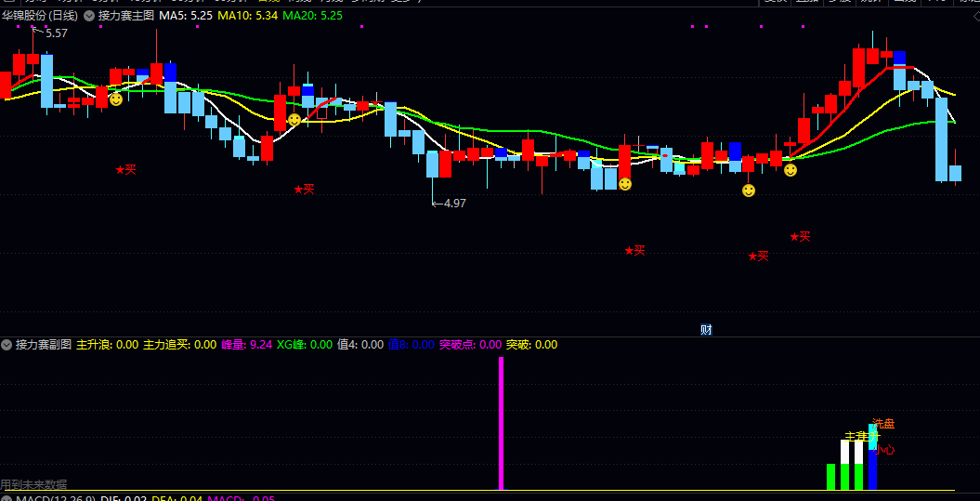Click the last light-blue candle on the chart
Screen dimensions: 980x501
click(x=955, y=173)
